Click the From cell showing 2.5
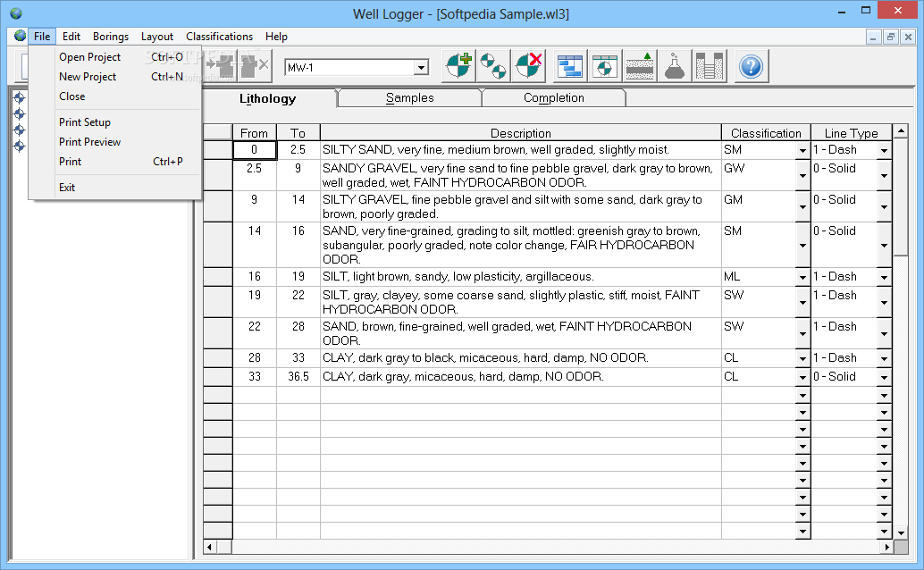 pos(255,175)
